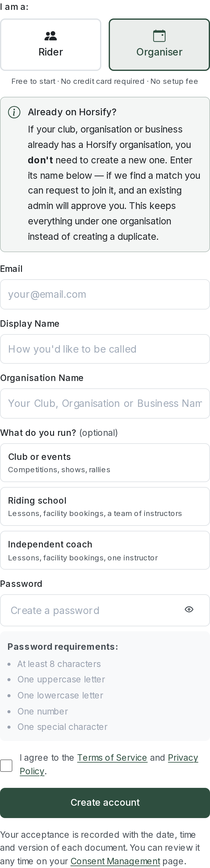Click the 'Already on Horsify?' heading

coord(72,112)
